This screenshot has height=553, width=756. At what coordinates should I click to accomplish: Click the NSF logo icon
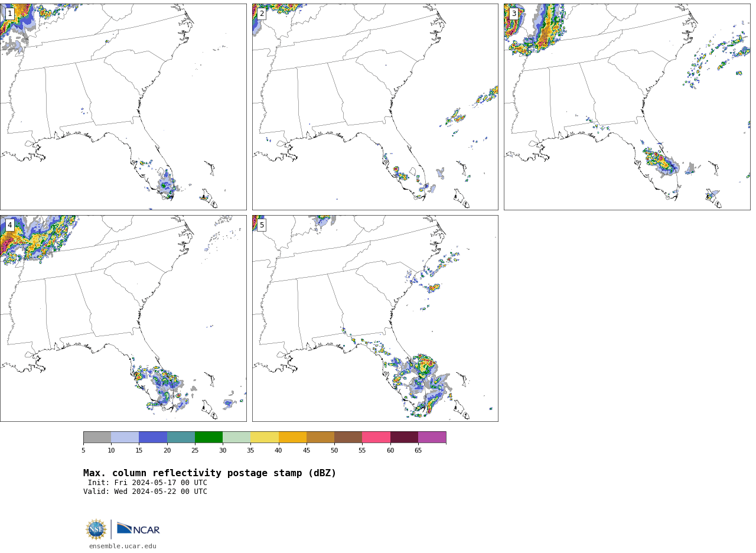click(x=96, y=529)
